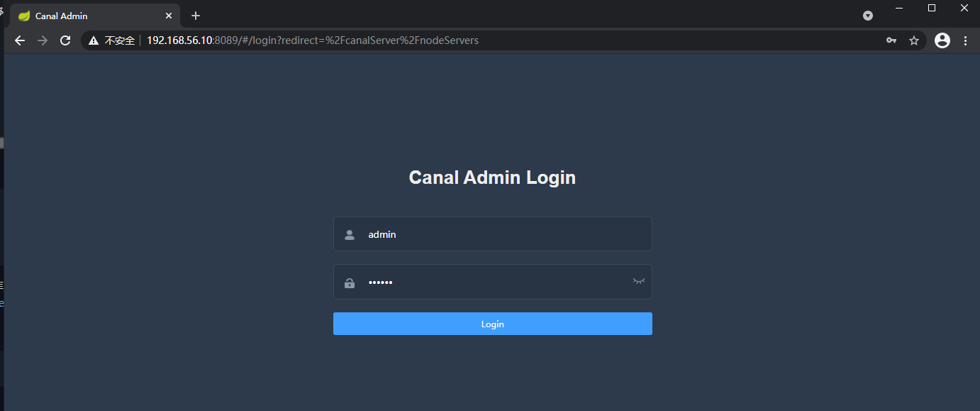Open a new browser tab
Image resolution: width=980 pixels, height=411 pixels.
(196, 16)
